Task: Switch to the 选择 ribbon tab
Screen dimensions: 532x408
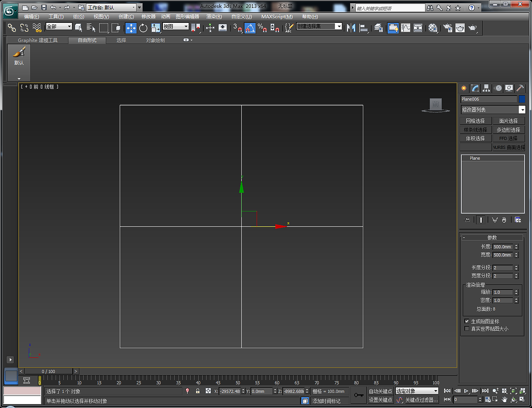Action: click(x=121, y=40)
